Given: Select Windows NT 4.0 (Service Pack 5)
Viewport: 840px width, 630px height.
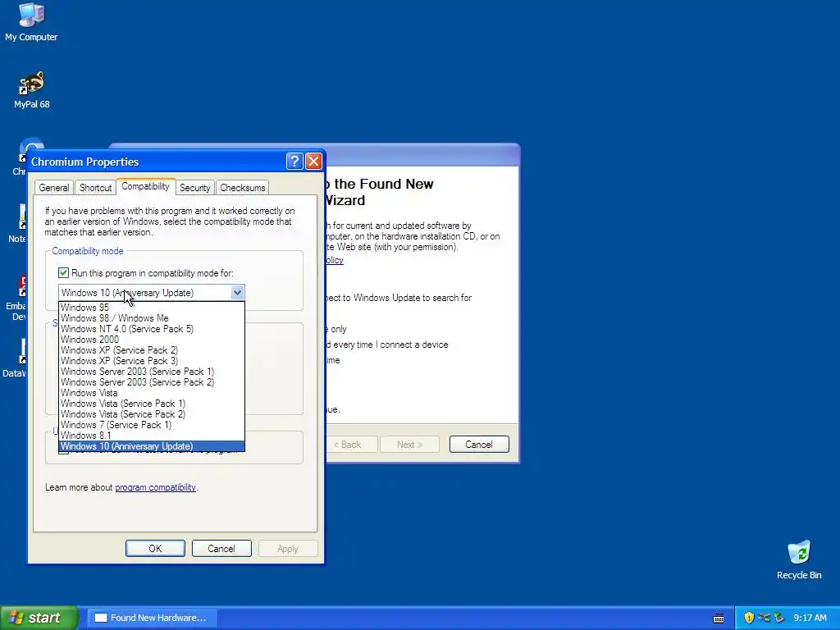Looking at the screenshot, I should pyautogui.click(x=152, y=329).
